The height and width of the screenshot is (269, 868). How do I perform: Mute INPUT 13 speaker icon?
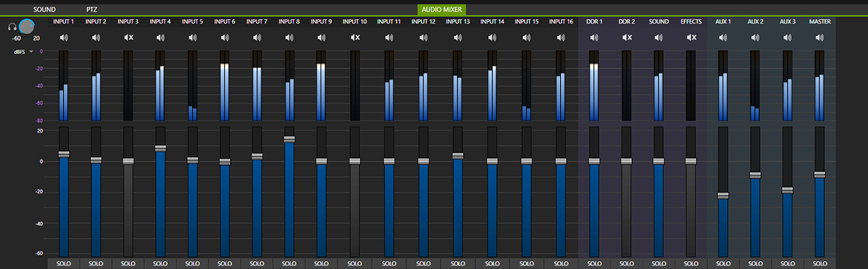point(458,38)
